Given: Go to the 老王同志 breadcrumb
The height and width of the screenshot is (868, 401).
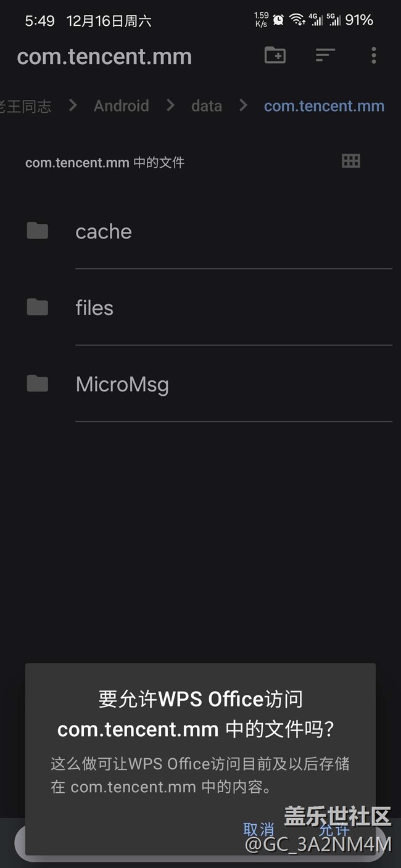Looking at the screenshot, I should point(26,106).
